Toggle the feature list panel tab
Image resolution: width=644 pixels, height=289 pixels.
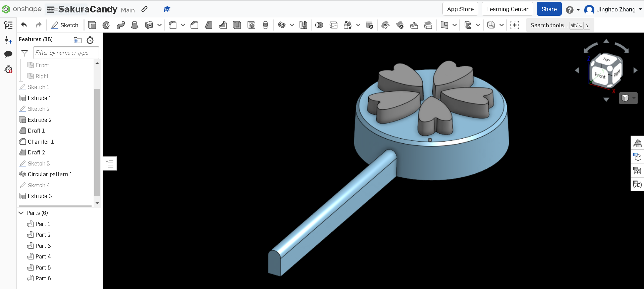(110, 164)
